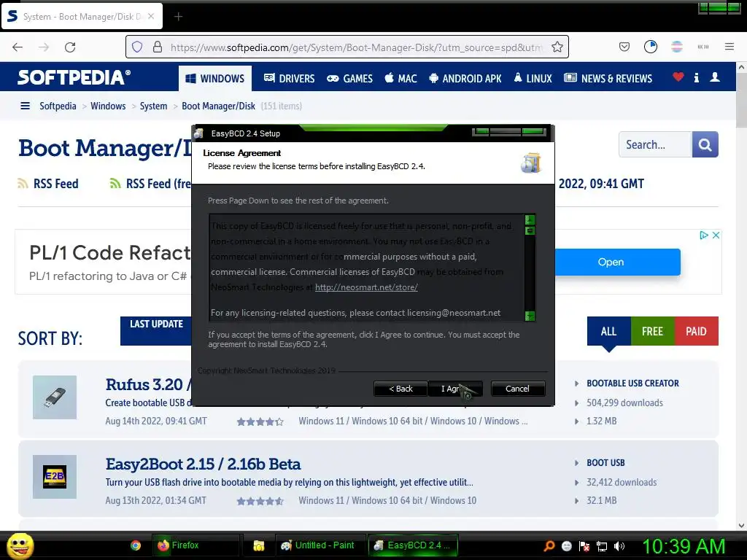Click the Firefox forward arrow
Image resolution: width=747 pixels, height=560 pixels.
44,47
